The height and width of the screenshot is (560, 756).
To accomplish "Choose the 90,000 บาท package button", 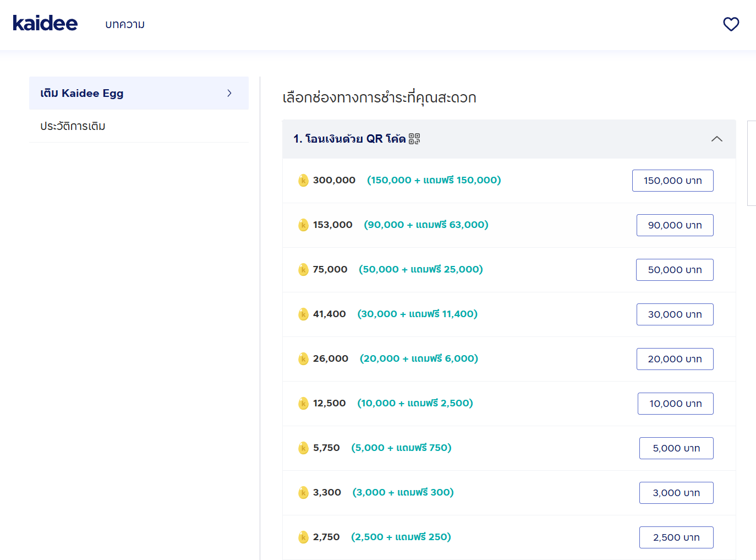I will click(x=675, y=225).
